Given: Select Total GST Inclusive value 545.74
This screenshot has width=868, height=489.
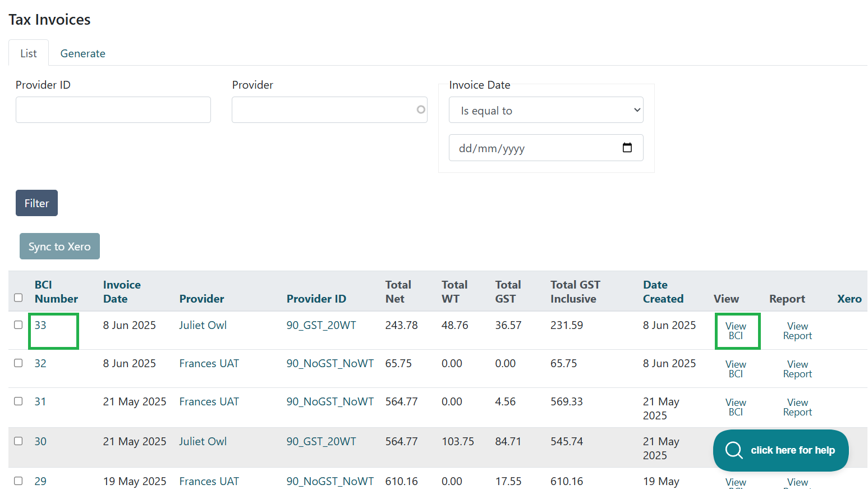Looking at the screenshot, I should click(x=566, y=441).
